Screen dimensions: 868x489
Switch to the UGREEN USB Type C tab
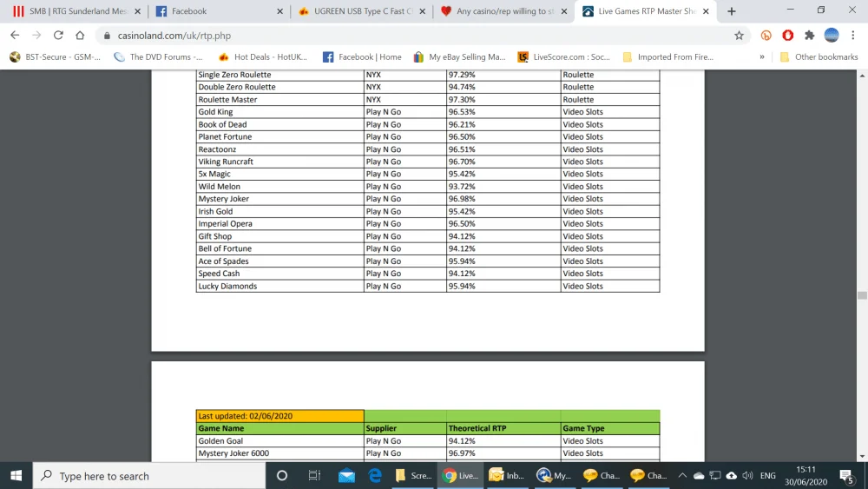[363, 11]
